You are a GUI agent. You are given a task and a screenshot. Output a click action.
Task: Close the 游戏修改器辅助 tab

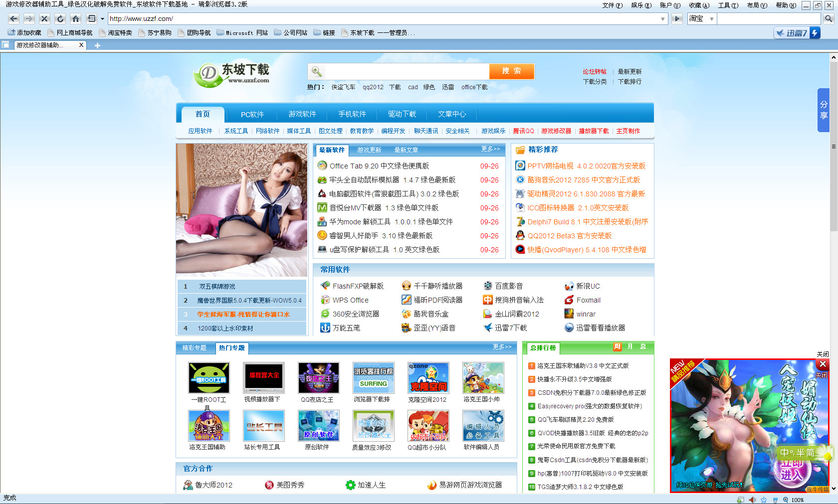click(x=81, y=45)
